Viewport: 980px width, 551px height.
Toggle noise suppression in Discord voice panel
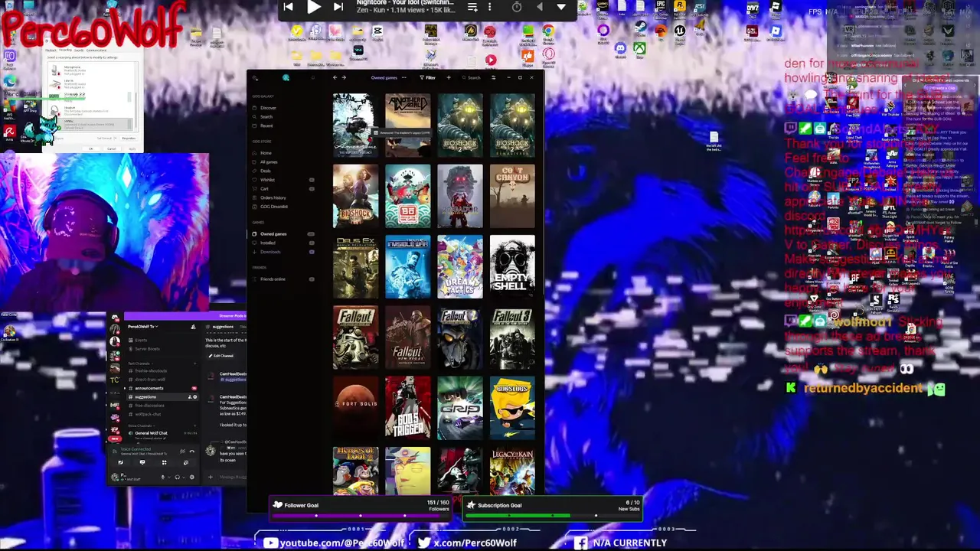(x=182, y=452)
